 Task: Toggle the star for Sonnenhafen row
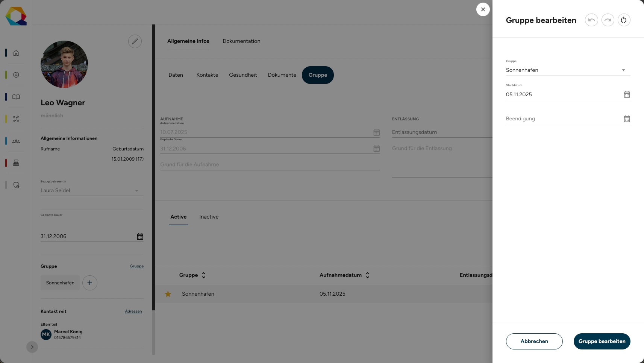coord(168,294)
